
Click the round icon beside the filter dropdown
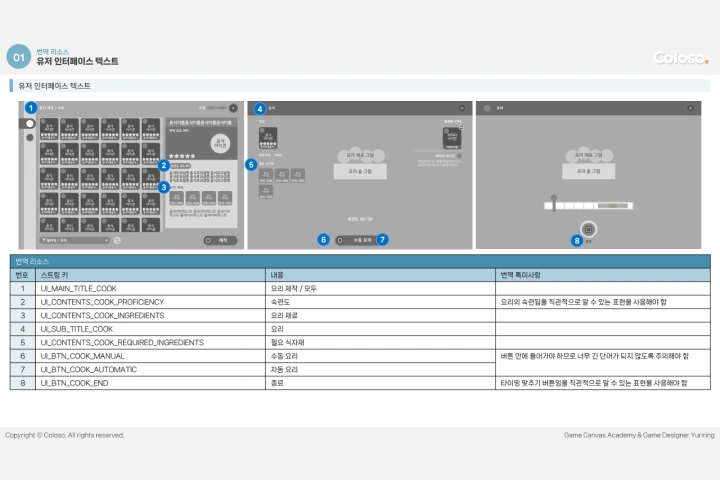pos(117,240)
